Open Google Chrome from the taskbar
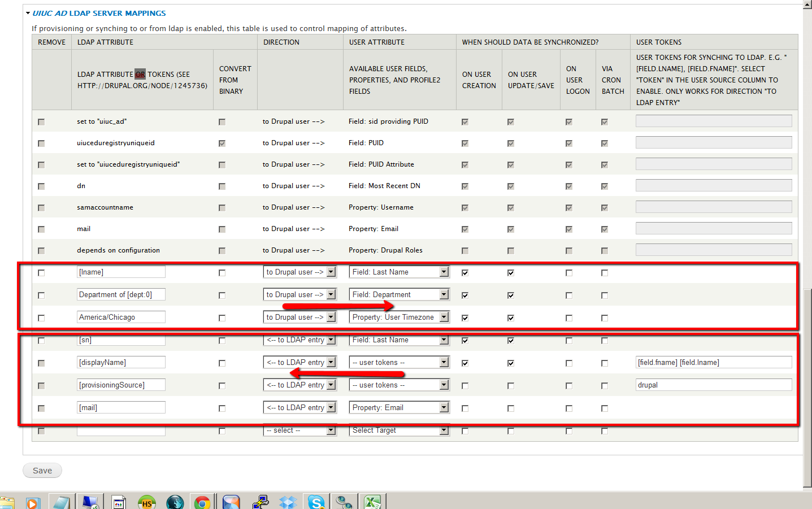The height and width of the screenshot is (509, 812). tap(203, 502)
